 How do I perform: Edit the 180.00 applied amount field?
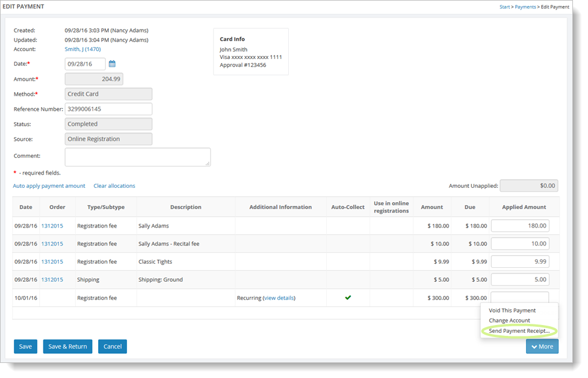[520, 226]
